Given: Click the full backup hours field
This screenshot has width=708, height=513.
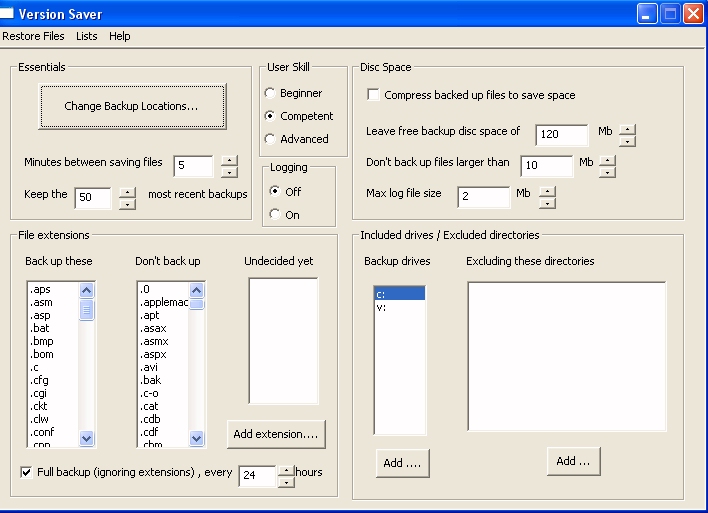Looking at the screenshot, I should 257,476.
